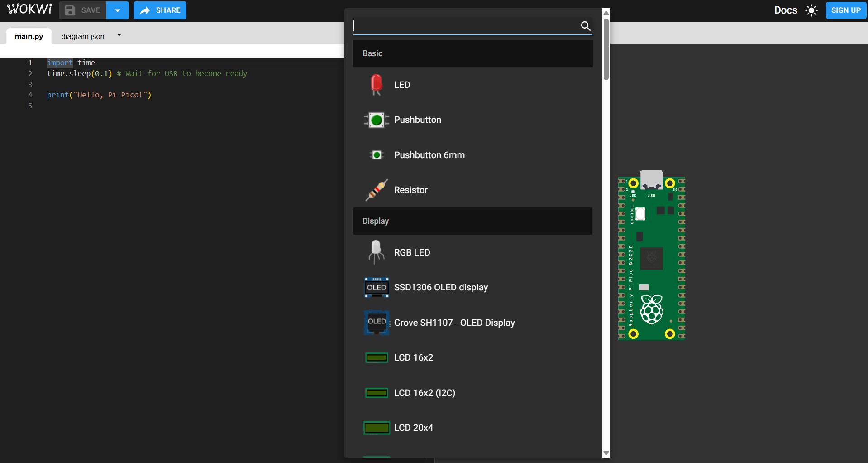
Task: Choose the Pushbutton 6mm component
Action: (x=429, y=155)
